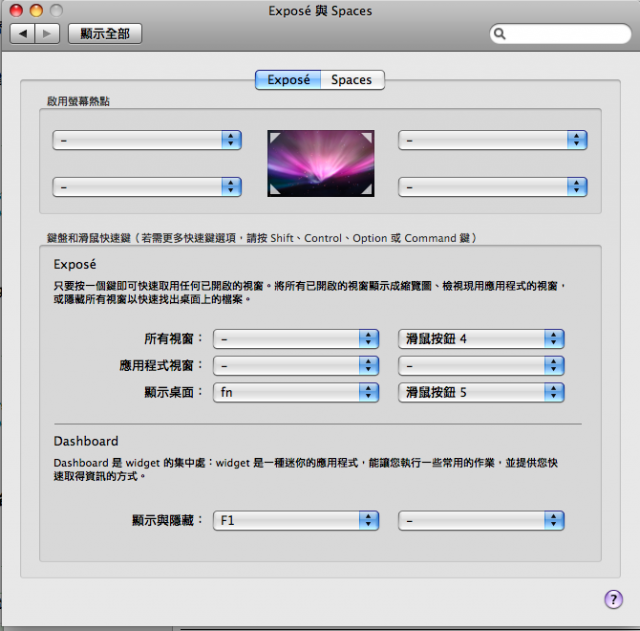
Task: Minimize window with yellow button
Action: point(36,10)
